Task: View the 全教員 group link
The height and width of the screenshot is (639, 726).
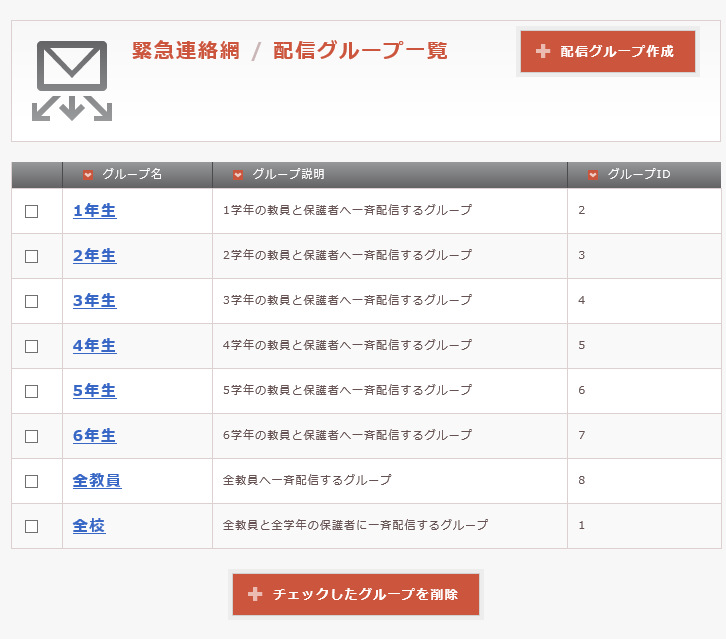Action: pos(97,481)
